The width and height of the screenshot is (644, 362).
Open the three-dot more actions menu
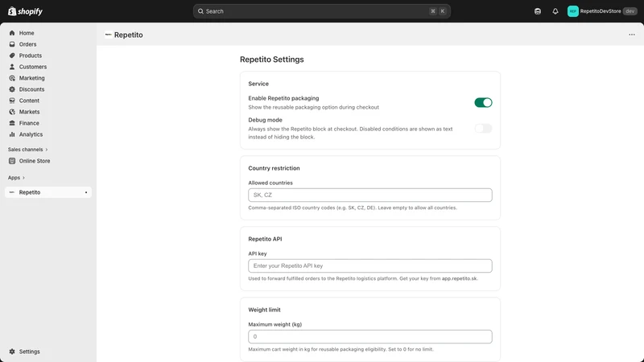tap(632, 35)
